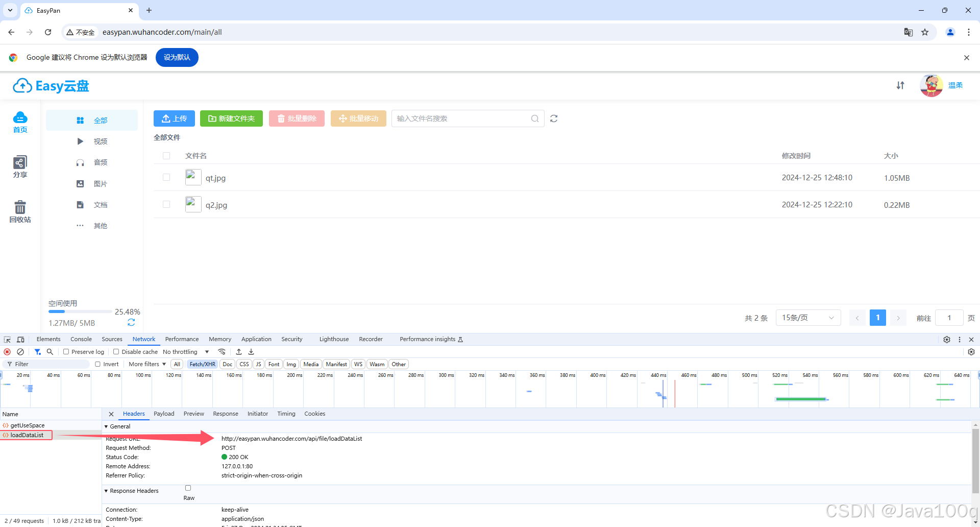
Task: Stop recording network log
Action: (x=7, y=352)
